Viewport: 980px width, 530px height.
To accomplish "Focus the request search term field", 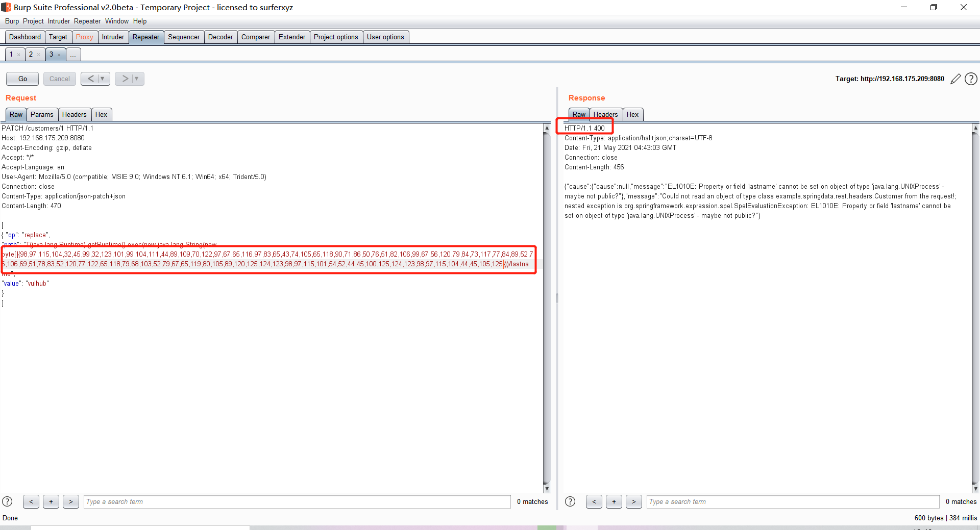I will [x=297, y=501].
